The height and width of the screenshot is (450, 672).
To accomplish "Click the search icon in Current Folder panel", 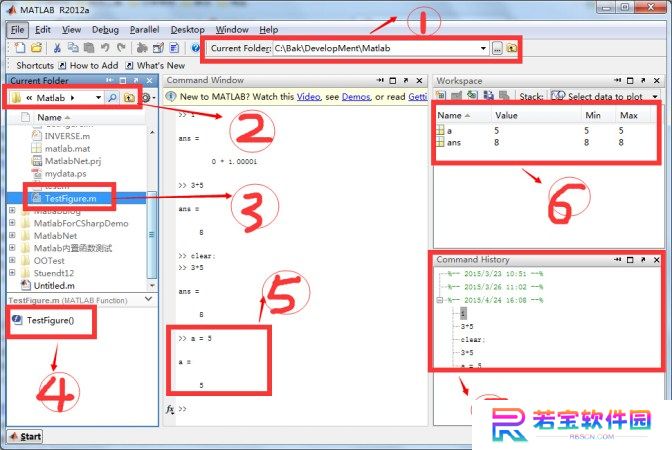I will [112, 98].
